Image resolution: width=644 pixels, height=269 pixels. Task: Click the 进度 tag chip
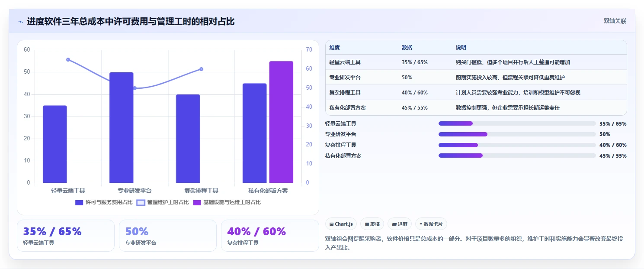point(400,224)
